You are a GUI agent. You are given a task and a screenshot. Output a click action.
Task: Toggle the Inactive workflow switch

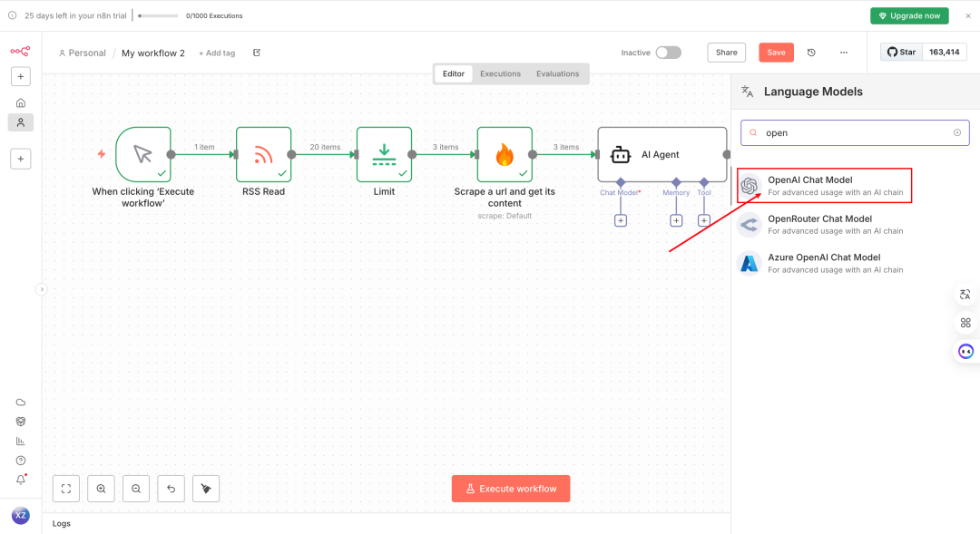668,53
